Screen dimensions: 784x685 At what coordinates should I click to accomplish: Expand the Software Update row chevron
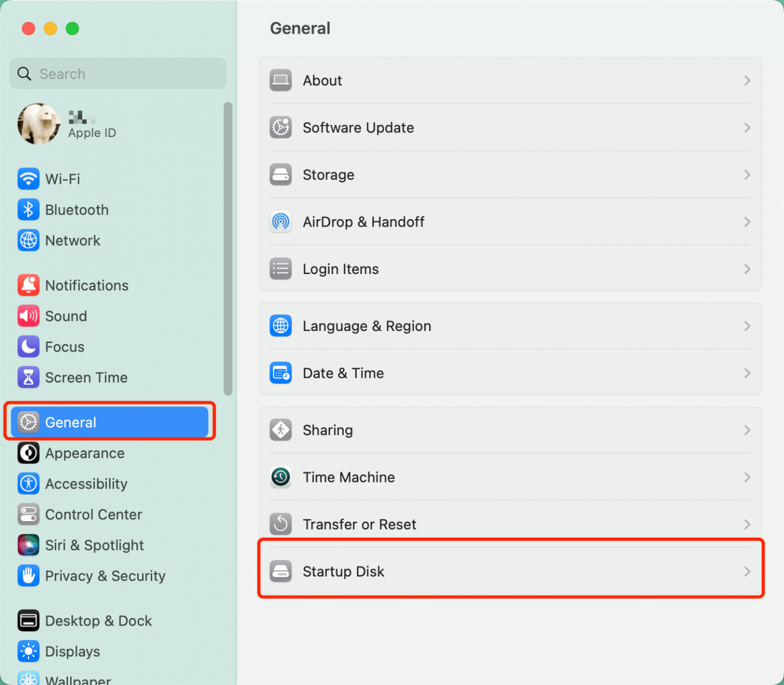747,128
